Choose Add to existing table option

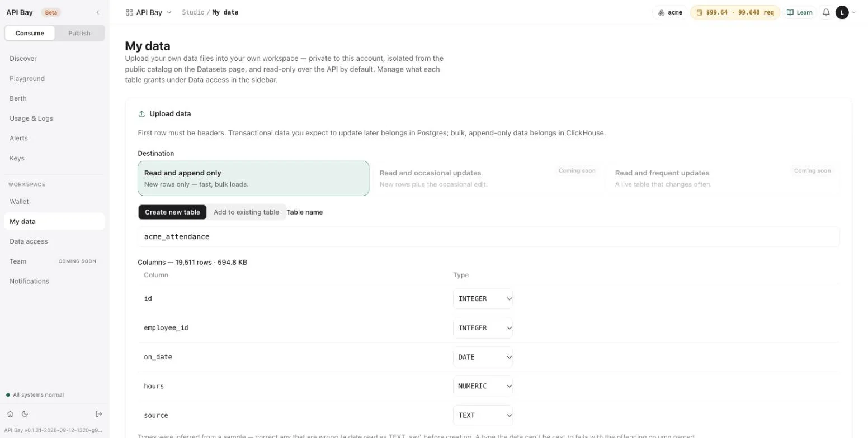[x=246, y=212]
